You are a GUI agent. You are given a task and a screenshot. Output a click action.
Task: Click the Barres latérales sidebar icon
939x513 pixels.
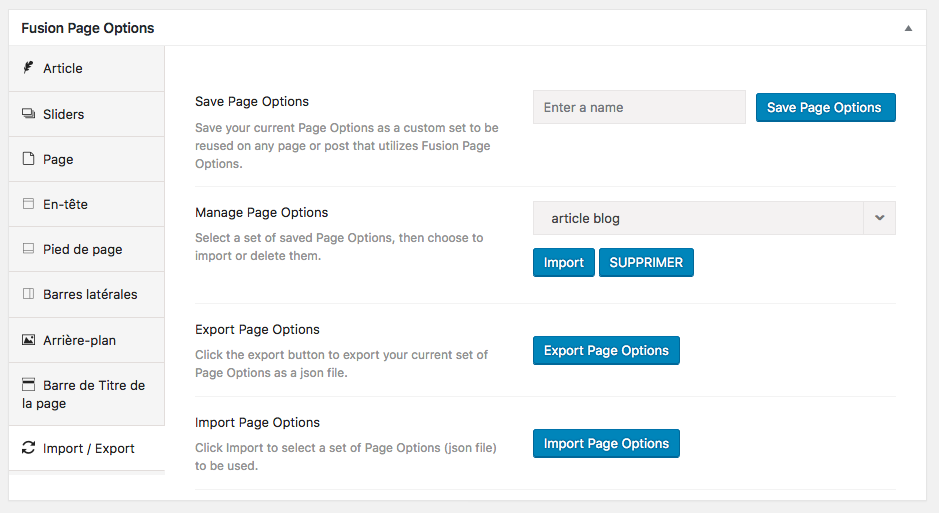coord(28,294)
